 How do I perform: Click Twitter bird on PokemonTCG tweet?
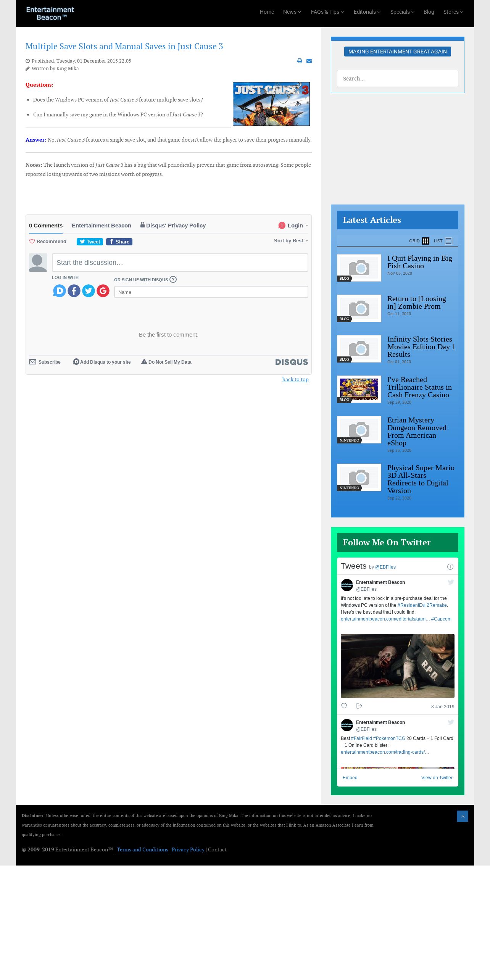(451, 722)
